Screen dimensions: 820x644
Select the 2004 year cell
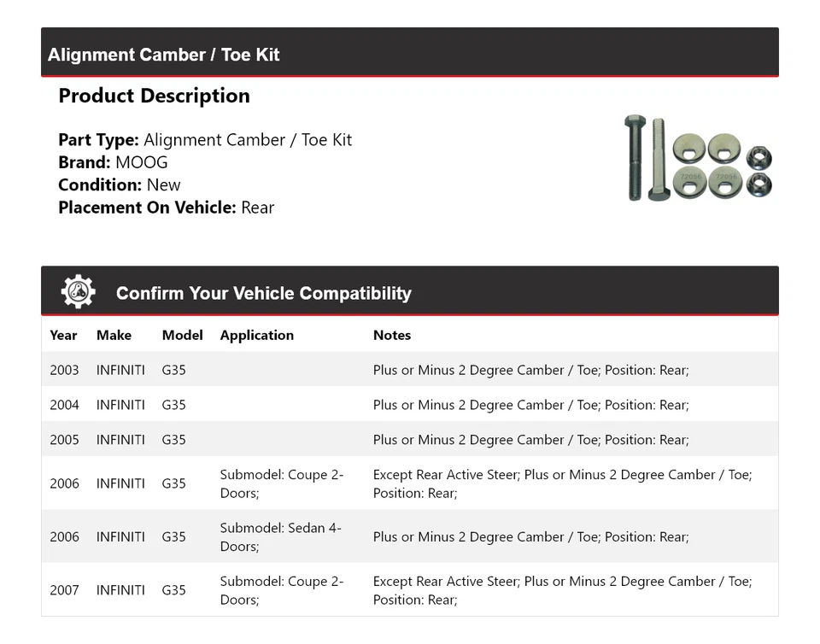point(64,405)
